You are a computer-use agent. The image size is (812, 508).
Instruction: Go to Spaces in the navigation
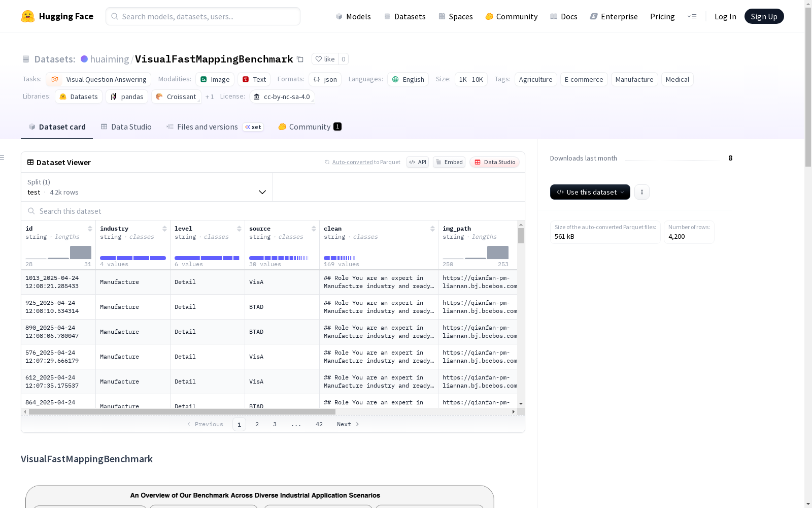[x=456, y=16]
